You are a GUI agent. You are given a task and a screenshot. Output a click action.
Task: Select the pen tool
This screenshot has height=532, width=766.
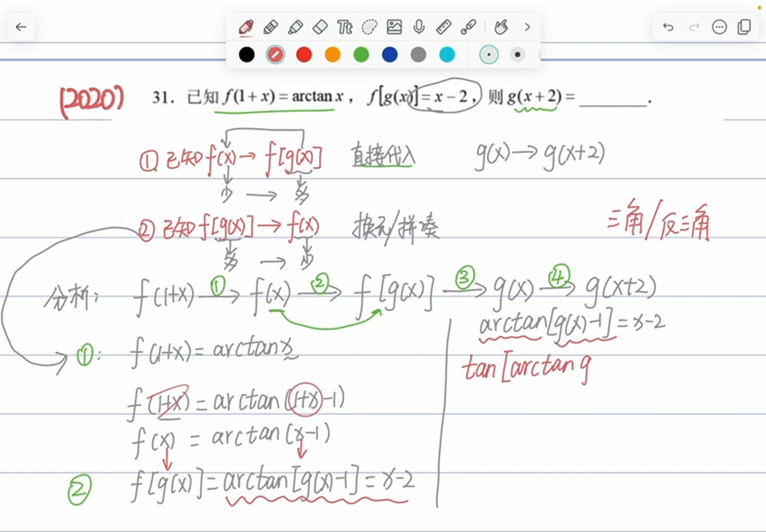[246, 27]
